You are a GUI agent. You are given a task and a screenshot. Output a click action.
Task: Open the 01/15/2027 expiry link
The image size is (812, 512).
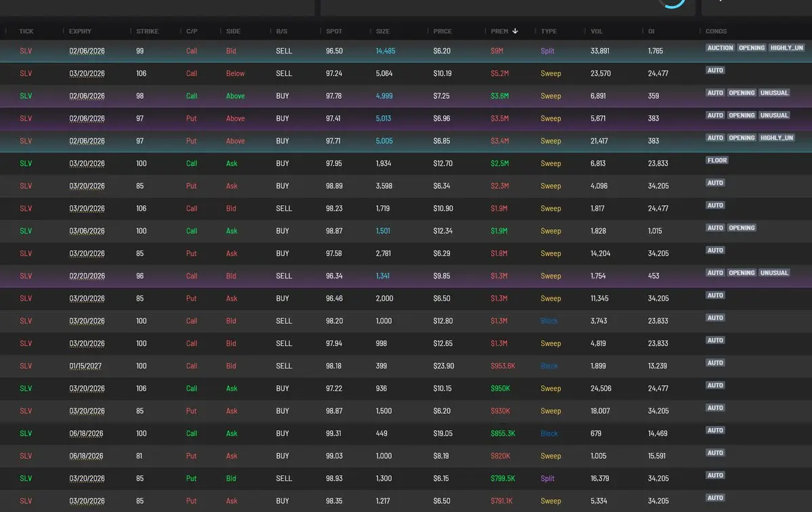[87, 366]
